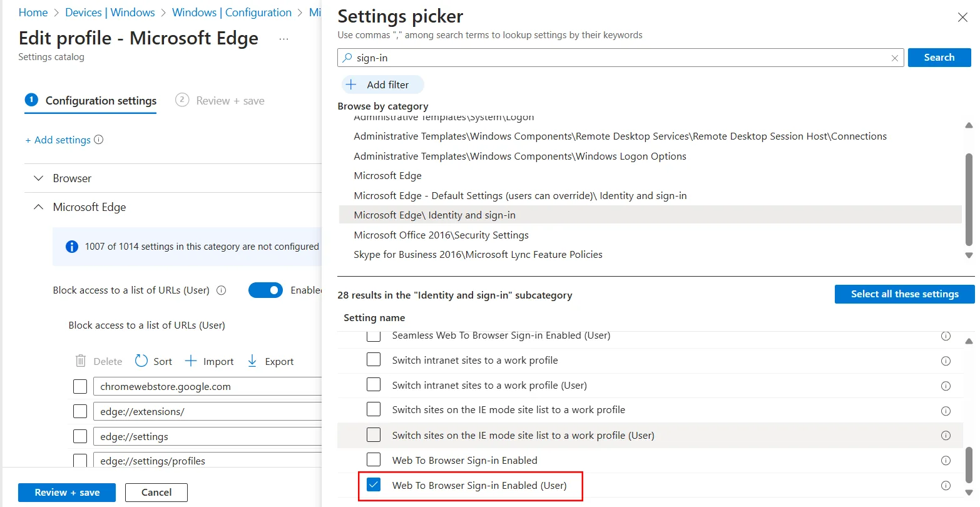Screen dimensions: 980x507
Task: Select the chromewebstore.google.com row checkbox
Action: point(80,386)
